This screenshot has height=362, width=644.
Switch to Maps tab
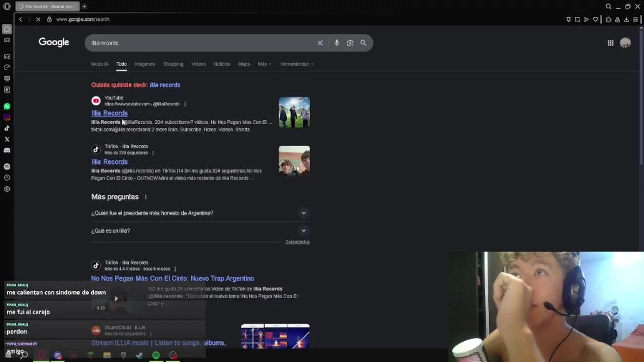point(244,64)
